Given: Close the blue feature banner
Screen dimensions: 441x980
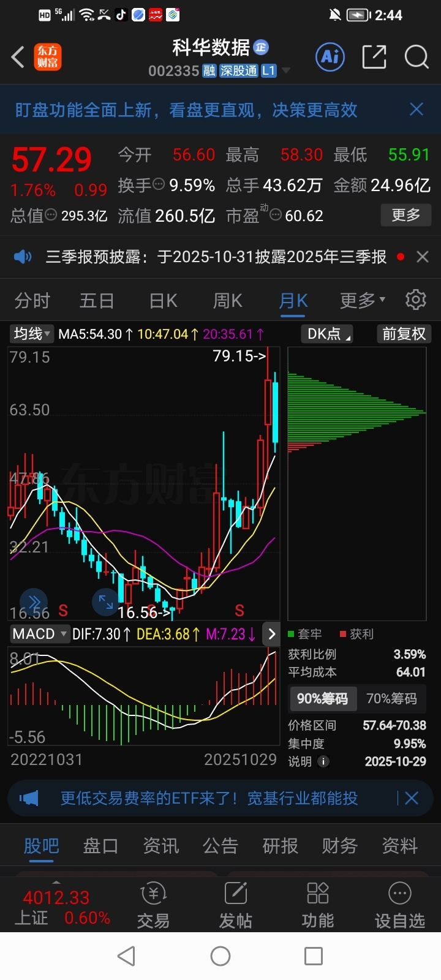Looking at the screenshot, I should coord(417,109).
